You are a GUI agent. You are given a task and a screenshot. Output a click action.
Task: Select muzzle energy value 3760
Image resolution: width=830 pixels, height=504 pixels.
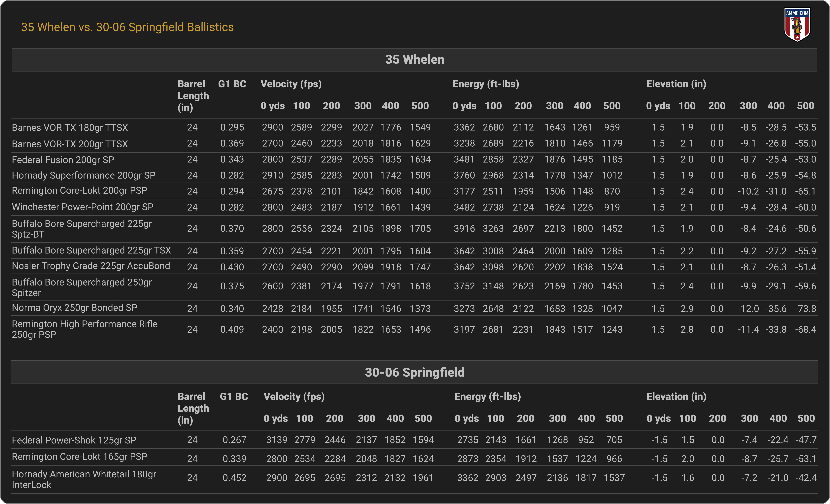pyautogui.click(x=464, y=176)
